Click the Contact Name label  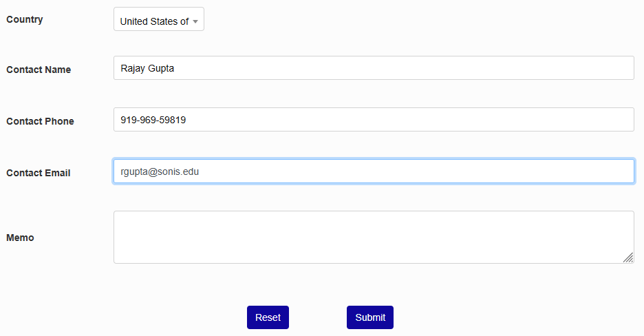click(x=39, y=70)
